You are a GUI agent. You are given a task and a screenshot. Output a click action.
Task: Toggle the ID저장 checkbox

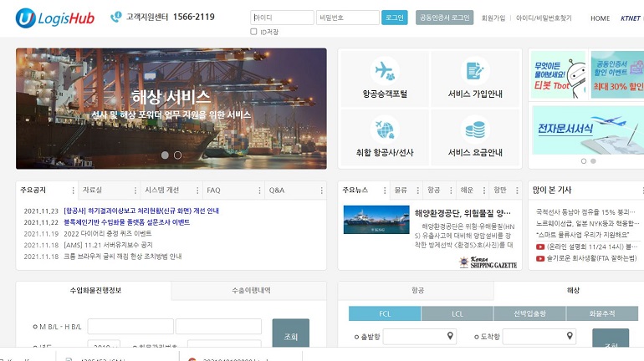[x=253, y=32]
